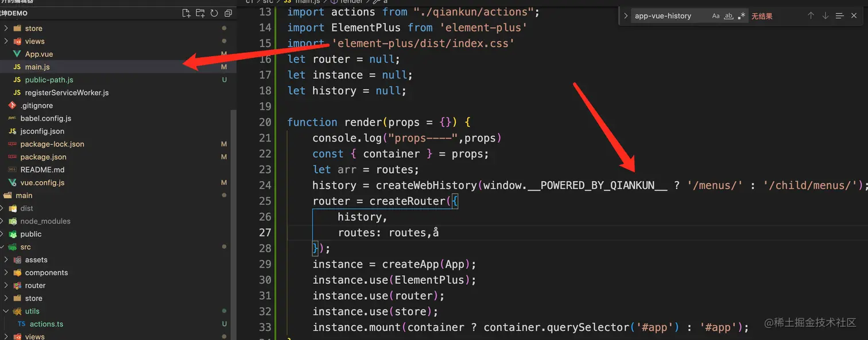This screenshot has width=868, height=340.
Task: Click 'querySelector' on line 33
Action: click(588, 327)
